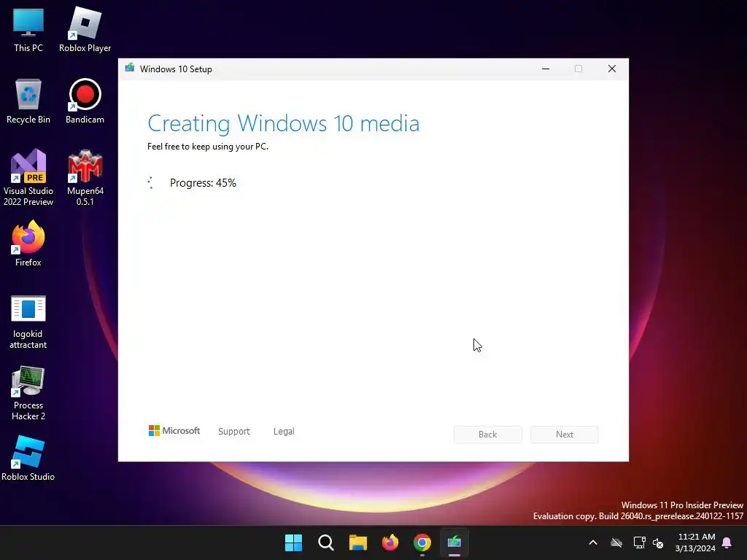Open This PC desktop icon
Viewport: 747px width, 560px height.
coord(28,29)
